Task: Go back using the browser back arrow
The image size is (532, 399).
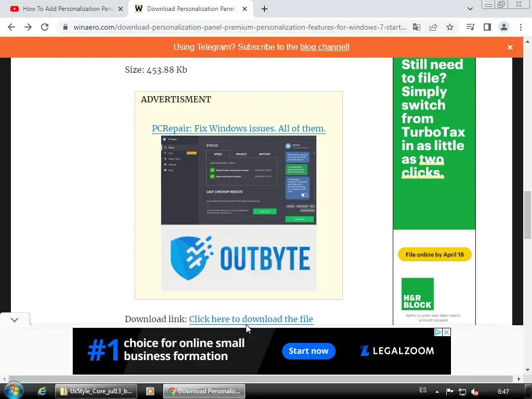Action: [11, 27]
